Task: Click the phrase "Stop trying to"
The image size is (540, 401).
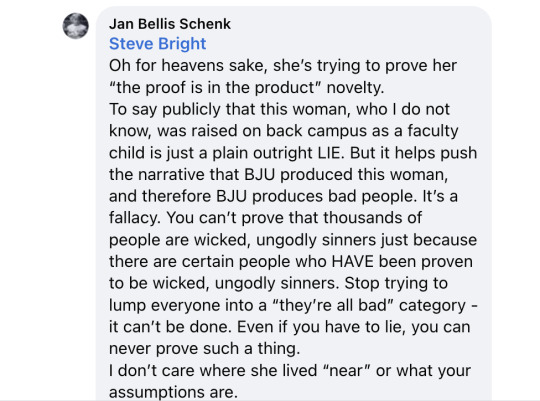Action: [396, 284]
